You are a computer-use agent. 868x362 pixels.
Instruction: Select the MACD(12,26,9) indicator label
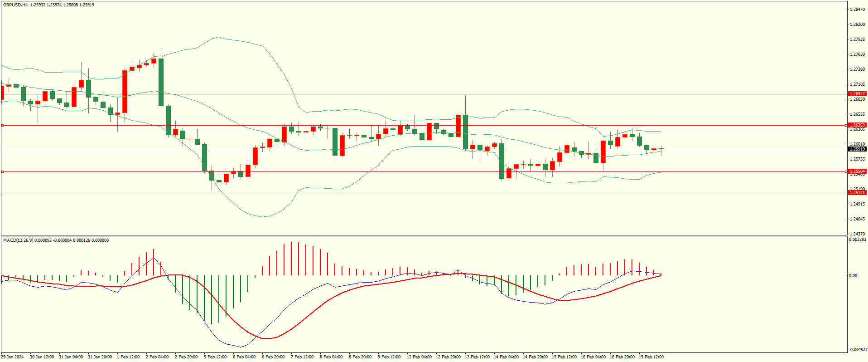(x=18, y=240)
